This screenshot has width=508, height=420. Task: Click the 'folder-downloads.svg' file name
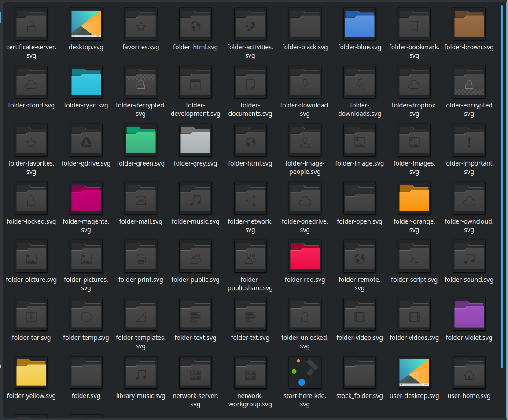pyautogui.click(x=360, y=110)
